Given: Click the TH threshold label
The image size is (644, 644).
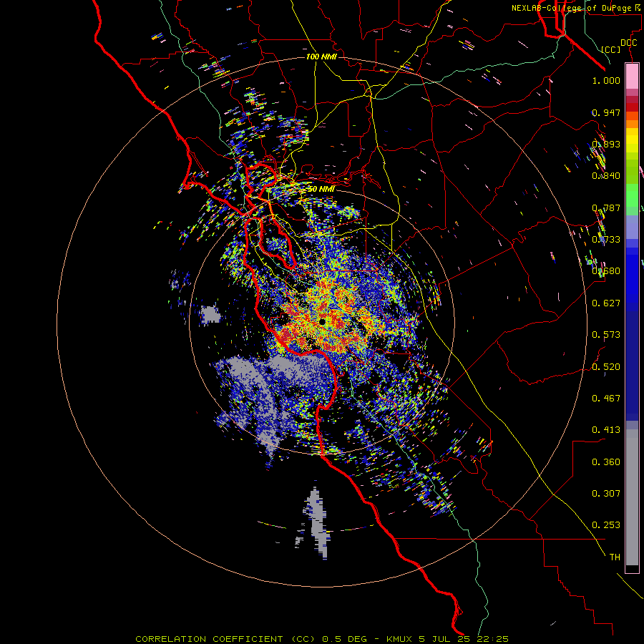Looking at the screenshot, I should 615,557.
